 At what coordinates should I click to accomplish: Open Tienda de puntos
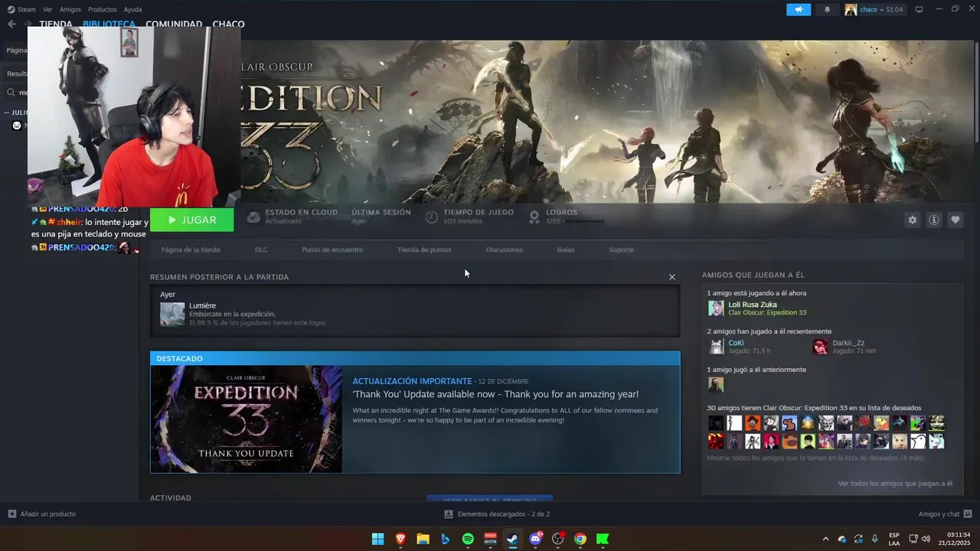click(x=424, y=249)
